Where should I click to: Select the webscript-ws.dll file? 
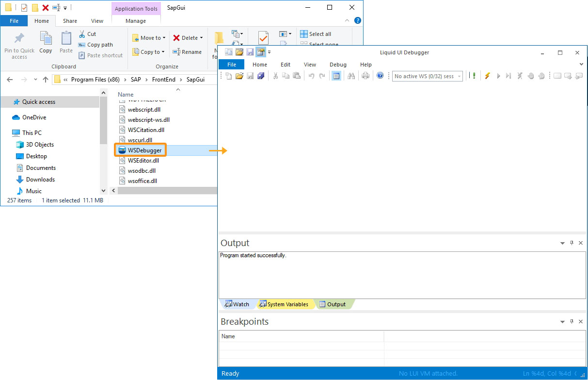click(x=144, y=120)
